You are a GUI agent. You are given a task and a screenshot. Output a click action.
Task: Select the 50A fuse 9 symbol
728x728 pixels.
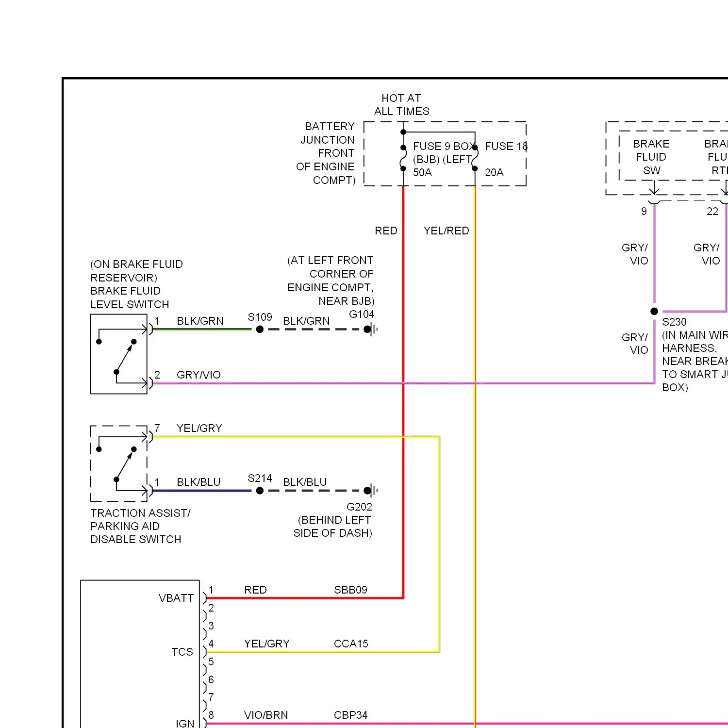tap(403, 158)
